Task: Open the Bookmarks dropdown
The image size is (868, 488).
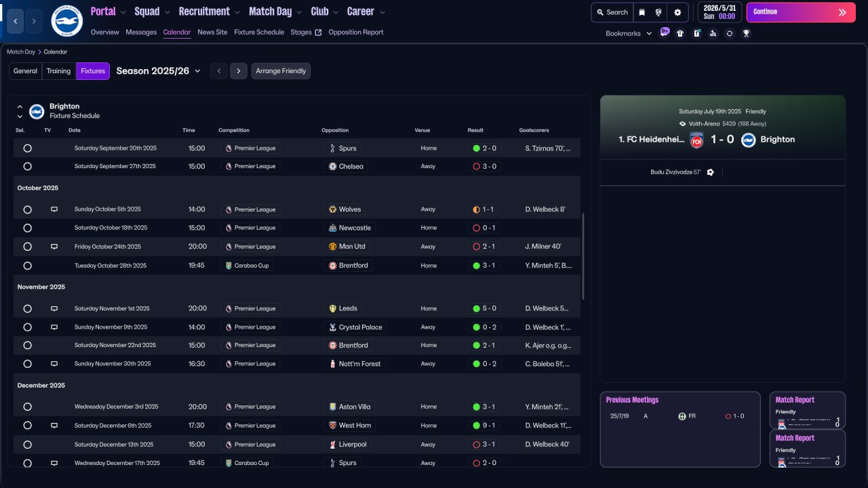Action: click(627, 33)
